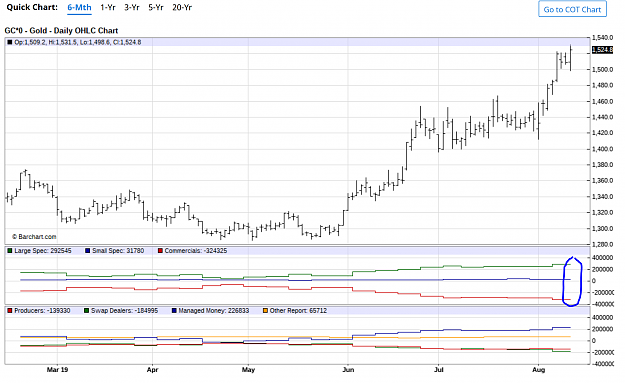Image resolution: width=625 pixels, height=383 pixels.
Task: Click the blue Managed Money legend swatch
Action: tap(174, 310)
